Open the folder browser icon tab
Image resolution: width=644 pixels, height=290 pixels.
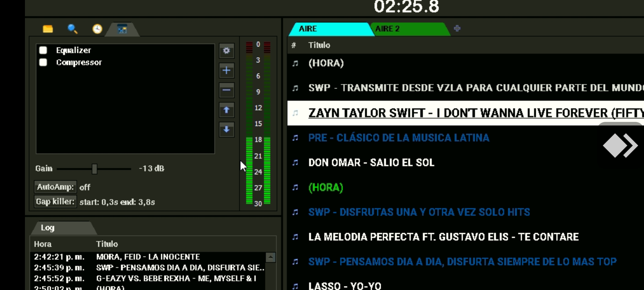pyautogui.click(x=48, y=29)
